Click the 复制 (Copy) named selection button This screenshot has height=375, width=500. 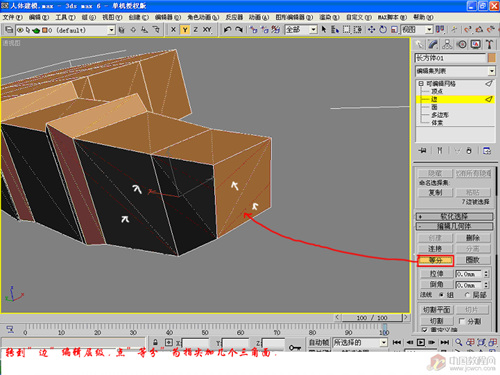click(435, 193)
